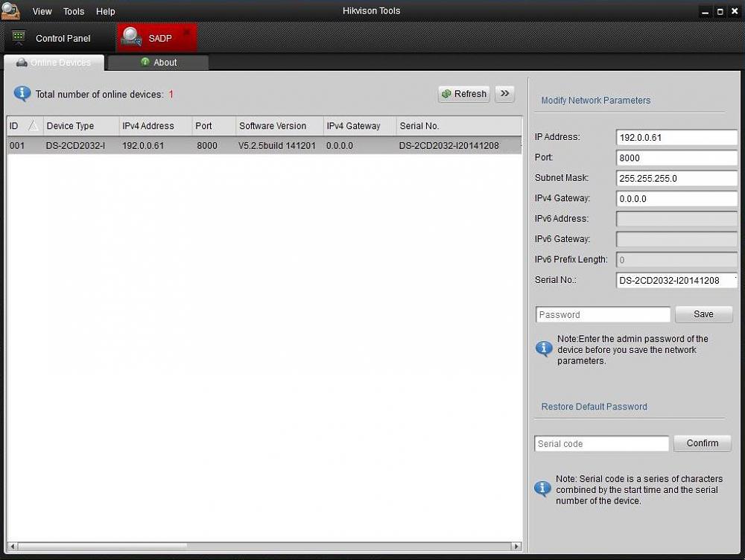This screenshot has height=560, width=745.
Task: Open the Control Panel module
Action: [52, 38]
